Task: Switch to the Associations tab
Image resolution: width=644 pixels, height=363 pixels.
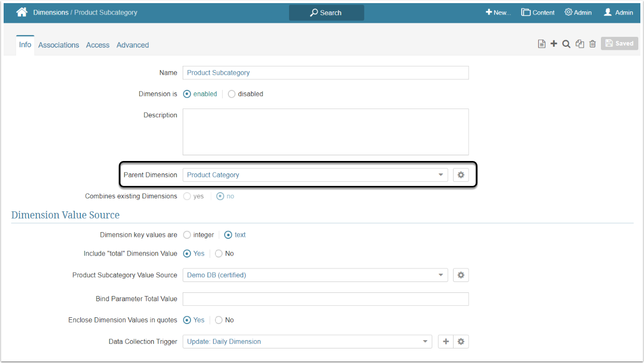Action: pyautogui.click(x=59, y=45)
